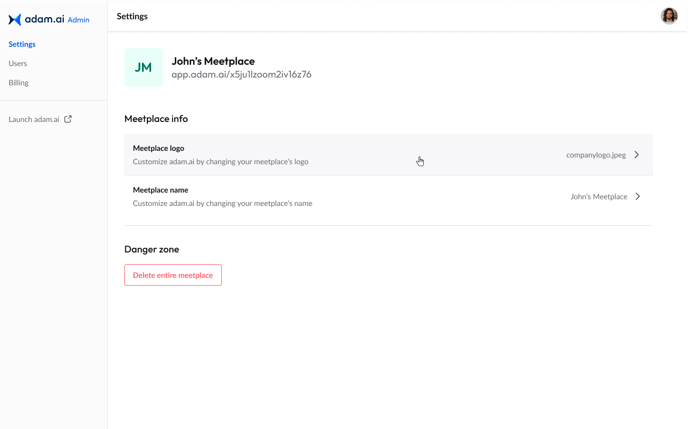Image resolution: width=688 pixels, height=429 pixels.
Task: Navigate to Billing in sidebar
Action: [18, 82]
